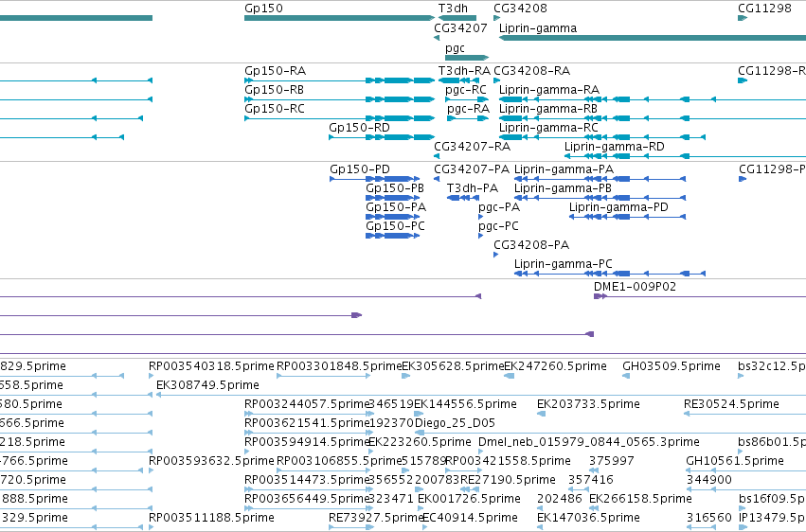
Task: Click EST label EK203733.5prime
Action: [588, 404]
